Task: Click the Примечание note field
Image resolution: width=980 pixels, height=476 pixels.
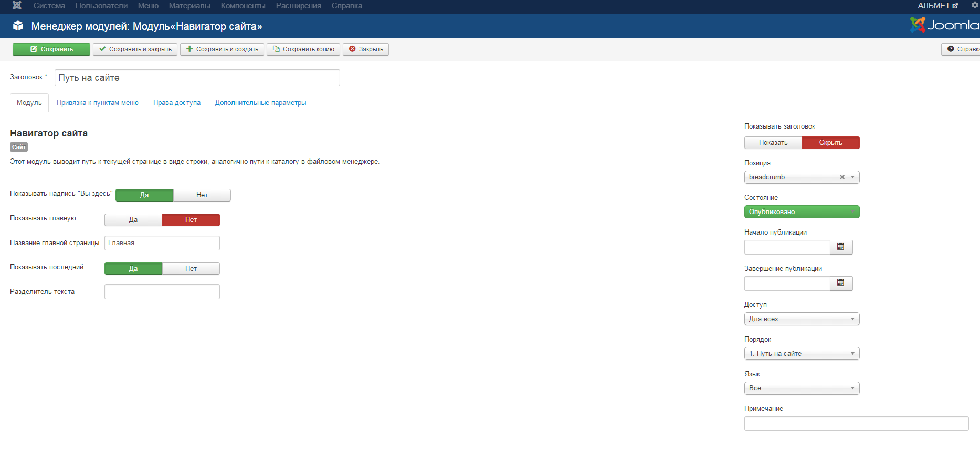Action: (x=857, y=424)
